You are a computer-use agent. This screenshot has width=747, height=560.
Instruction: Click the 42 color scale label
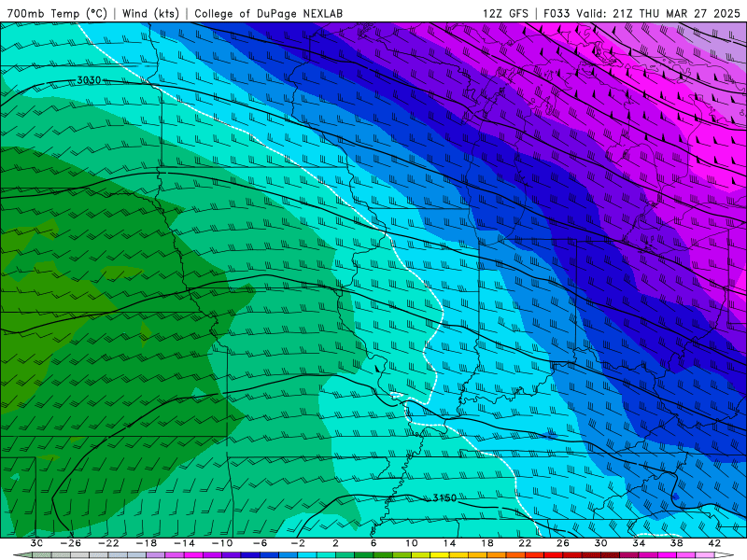[714, 543]
